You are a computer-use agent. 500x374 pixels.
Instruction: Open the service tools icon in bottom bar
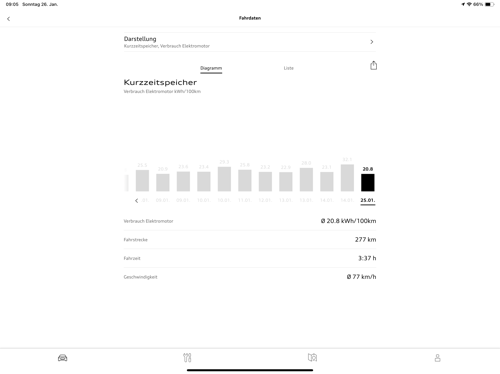pos(187,358)
